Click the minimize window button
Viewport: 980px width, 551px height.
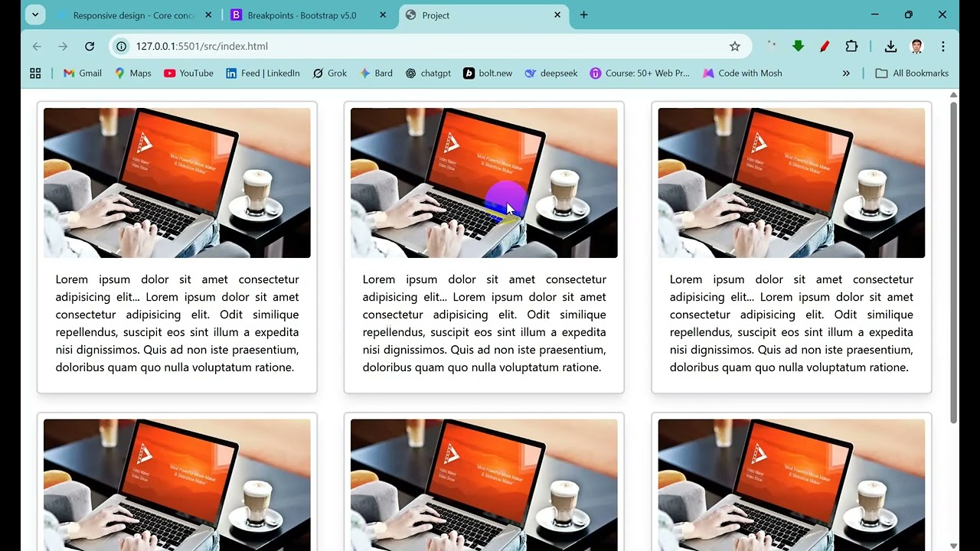click(x=874, y=15)
